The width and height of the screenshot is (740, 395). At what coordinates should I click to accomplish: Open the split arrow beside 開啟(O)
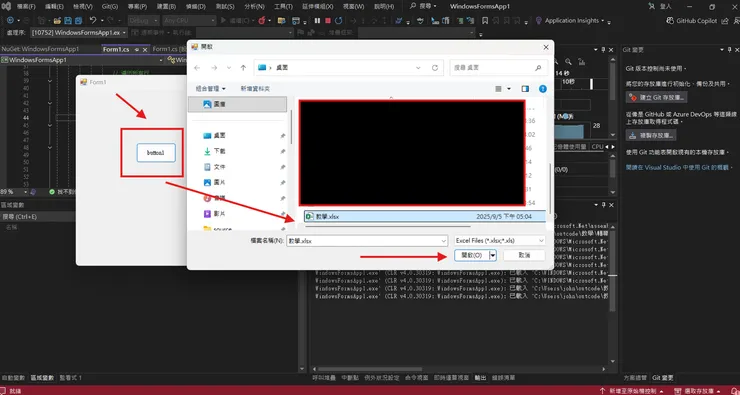(x=493, y=255)
